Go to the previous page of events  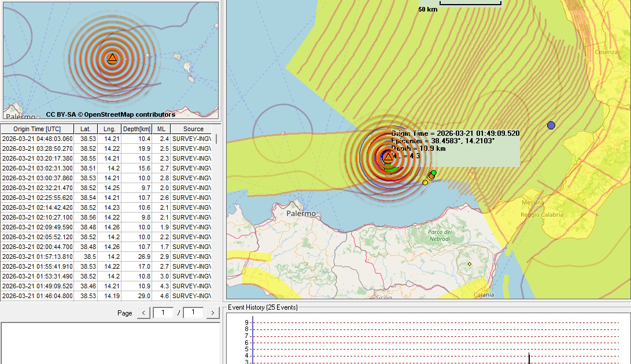143,313
